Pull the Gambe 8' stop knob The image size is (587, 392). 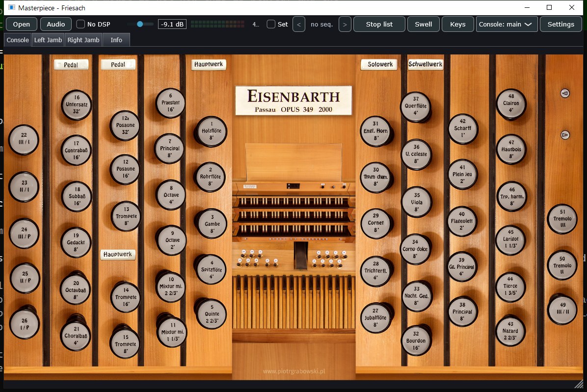(212, 224)
